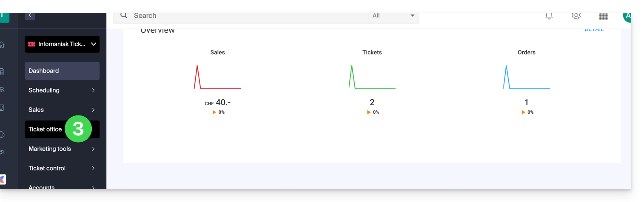
Task: Open the apps grid launcher
Action: [603, 16]
